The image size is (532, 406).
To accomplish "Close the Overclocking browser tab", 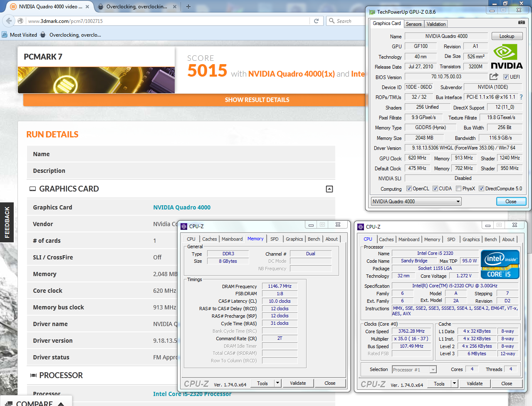I will click(174, 7).
